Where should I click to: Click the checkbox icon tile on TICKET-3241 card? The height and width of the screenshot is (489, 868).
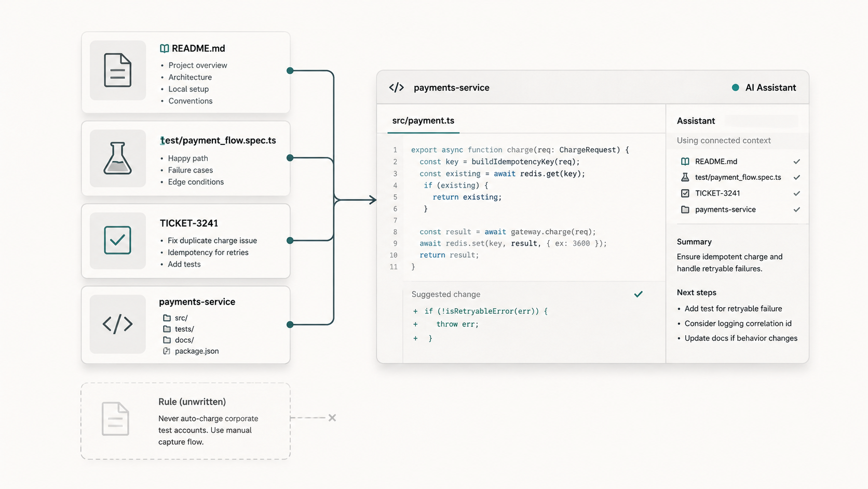118,240
